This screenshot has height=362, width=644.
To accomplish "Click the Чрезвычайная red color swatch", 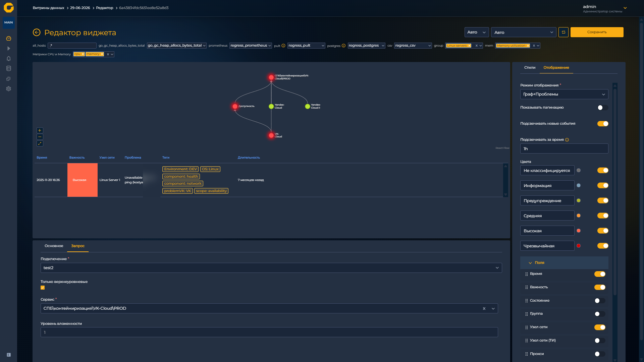I will click(579, 246).
